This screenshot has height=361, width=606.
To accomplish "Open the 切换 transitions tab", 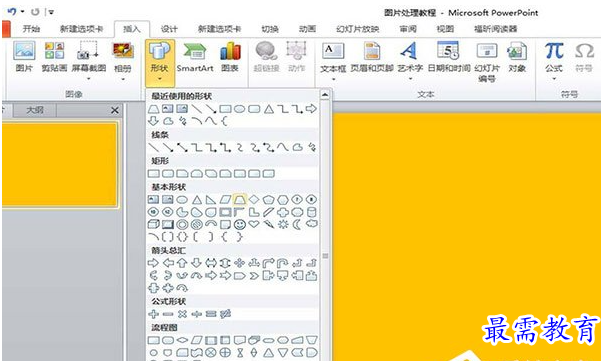I will point(270,29).
